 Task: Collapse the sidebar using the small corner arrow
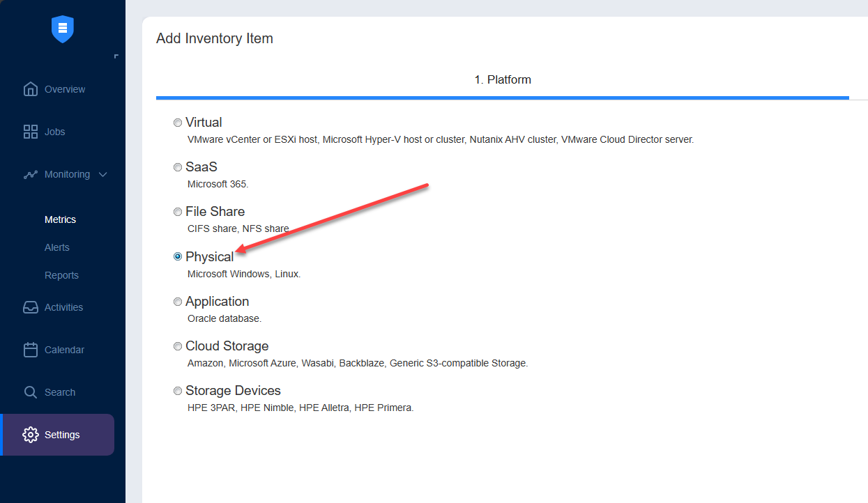tap(116, 56)
